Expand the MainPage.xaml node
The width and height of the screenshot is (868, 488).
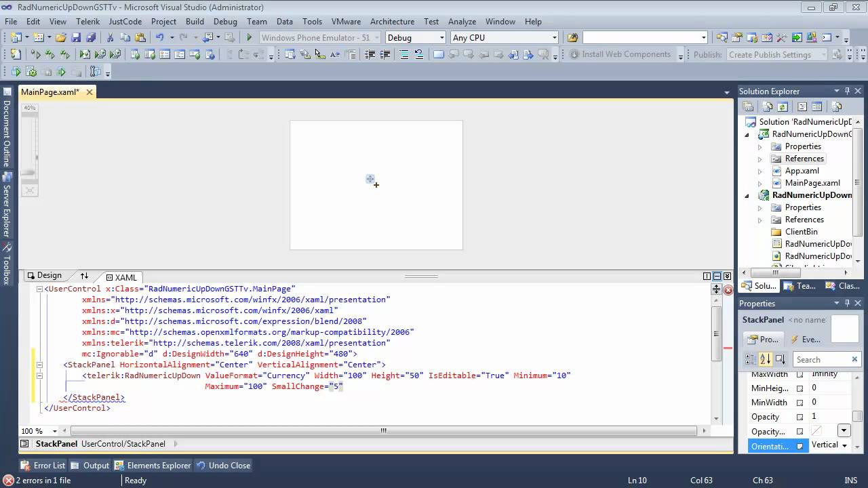[x=759, y=183]
